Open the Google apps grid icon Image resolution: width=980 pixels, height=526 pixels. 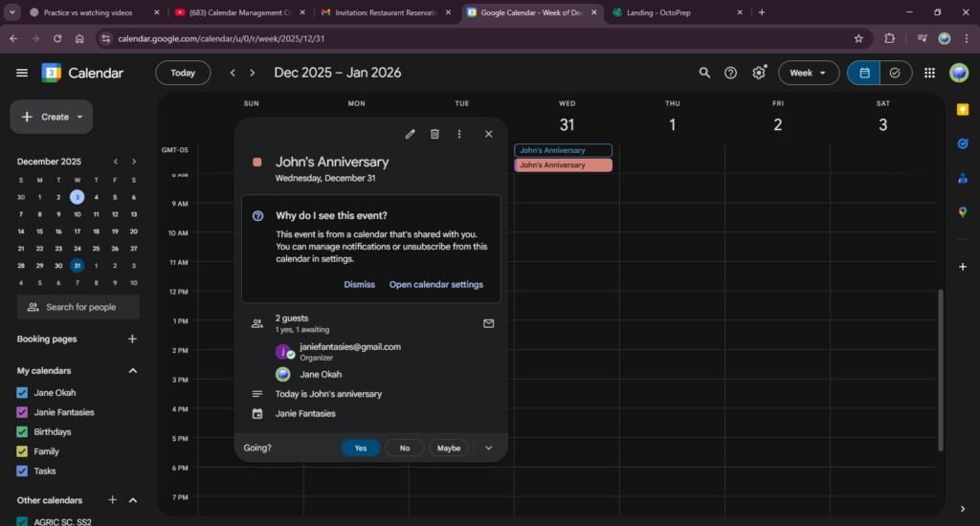929,73
